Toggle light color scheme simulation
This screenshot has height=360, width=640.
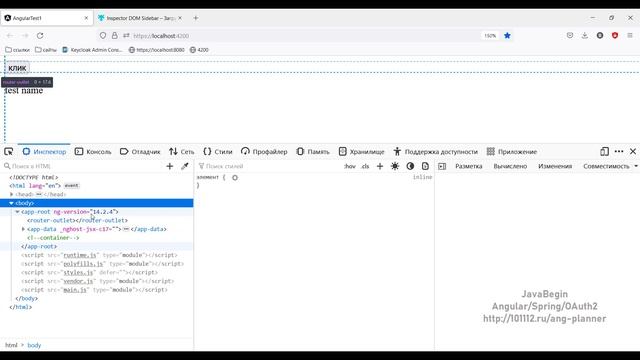coord(395,166)
